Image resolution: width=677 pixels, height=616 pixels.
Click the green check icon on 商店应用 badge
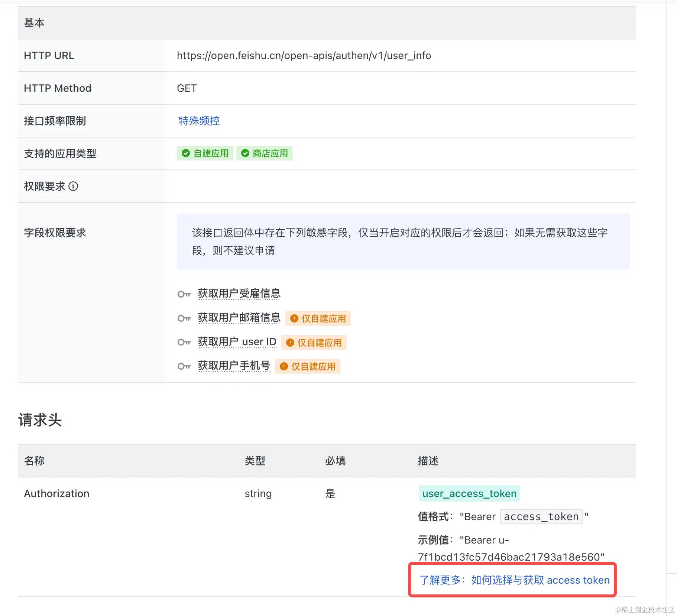coord(245,153)
